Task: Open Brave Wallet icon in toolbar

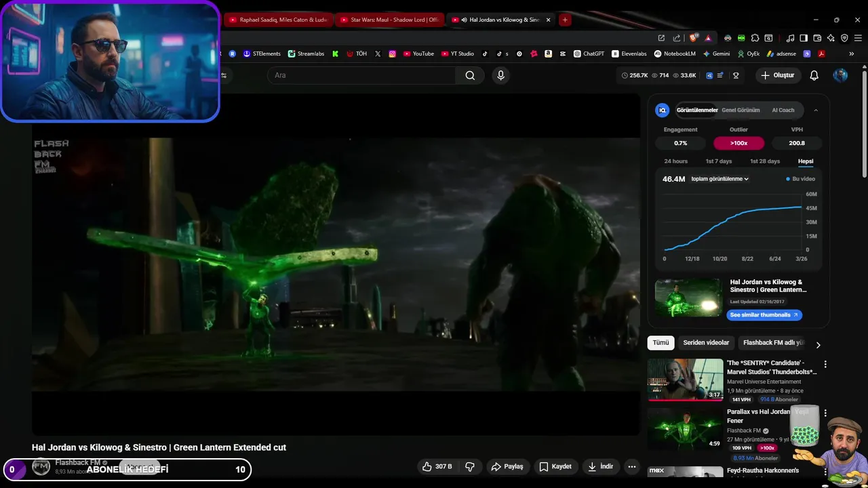Action: (817, 38)
